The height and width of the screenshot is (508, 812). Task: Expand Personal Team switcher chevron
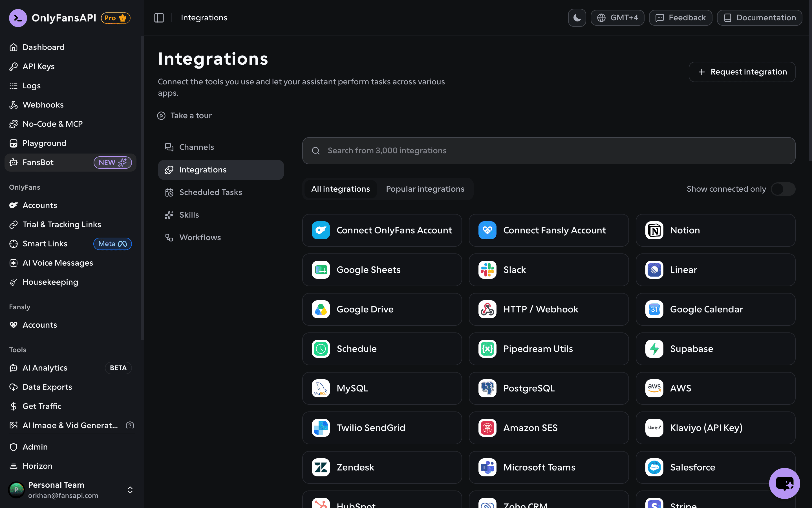click(x=130, y=490)
